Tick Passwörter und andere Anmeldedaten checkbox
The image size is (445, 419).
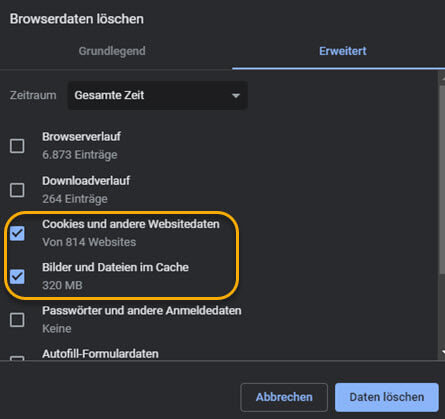point(17,320)
